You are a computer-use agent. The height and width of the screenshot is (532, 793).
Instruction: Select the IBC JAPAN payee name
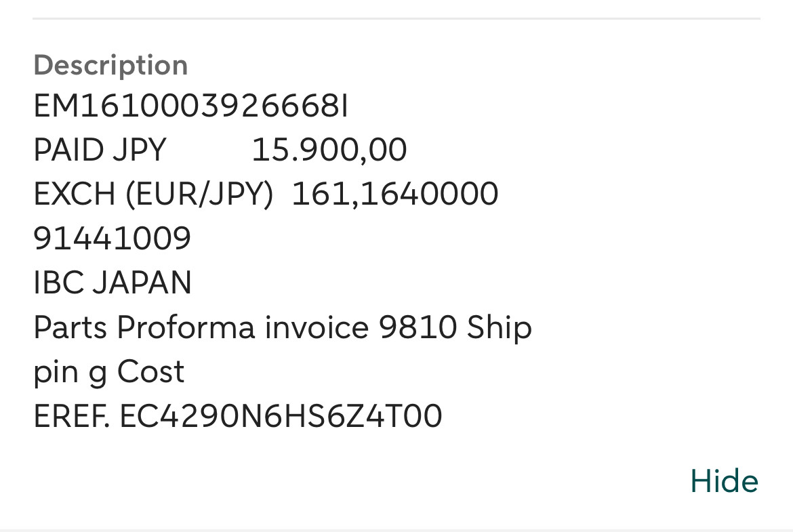click(x=113, y=282)
